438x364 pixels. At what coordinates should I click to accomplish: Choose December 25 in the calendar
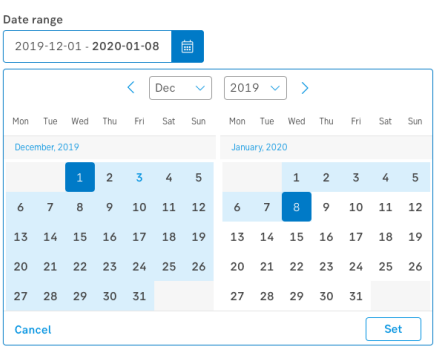pos(169,266)
